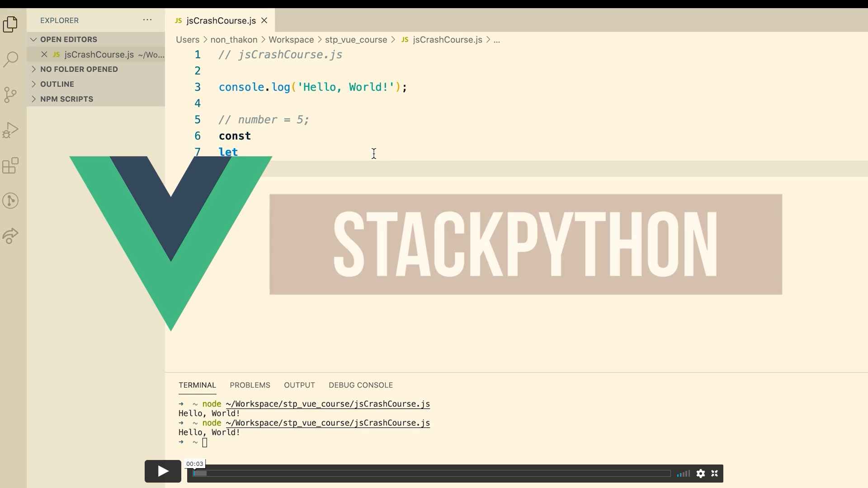
Task: Click the 00:03 video timestamp label
Action: click(x=195, y=464)
